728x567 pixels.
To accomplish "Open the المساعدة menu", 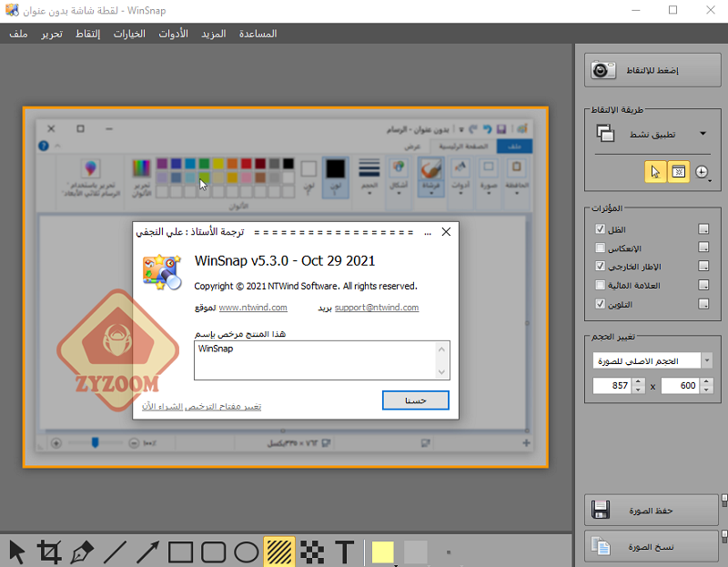I will click(x=258, y=34).
